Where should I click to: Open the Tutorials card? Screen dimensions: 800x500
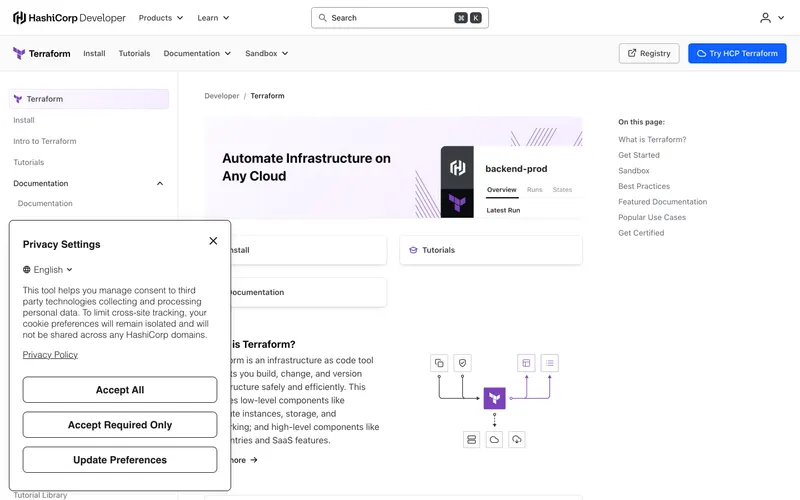pyautogui.click(x=491, y=250)
